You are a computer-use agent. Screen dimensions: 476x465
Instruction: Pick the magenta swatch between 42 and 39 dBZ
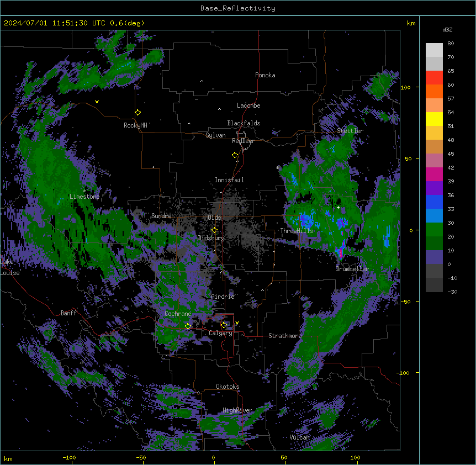click(x=434, y=174)
